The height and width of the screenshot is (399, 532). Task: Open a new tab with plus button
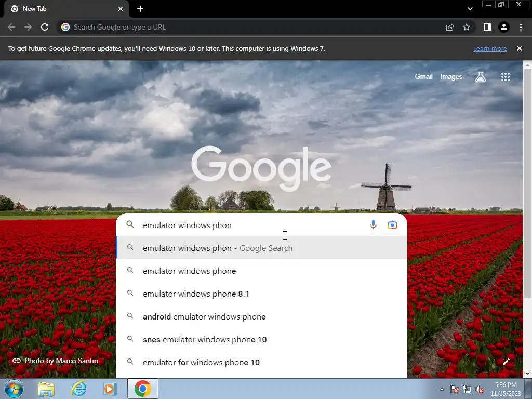(x=140, y=9)
